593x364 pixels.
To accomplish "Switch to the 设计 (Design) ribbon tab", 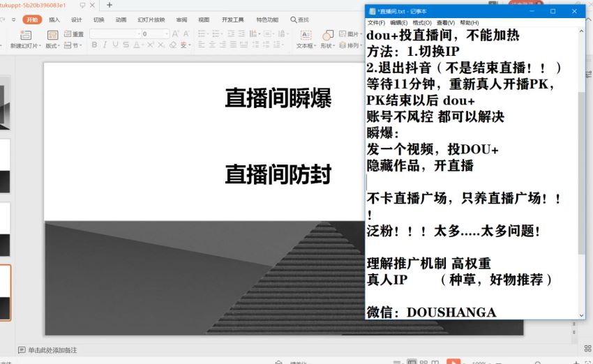I will coord(77,20).
